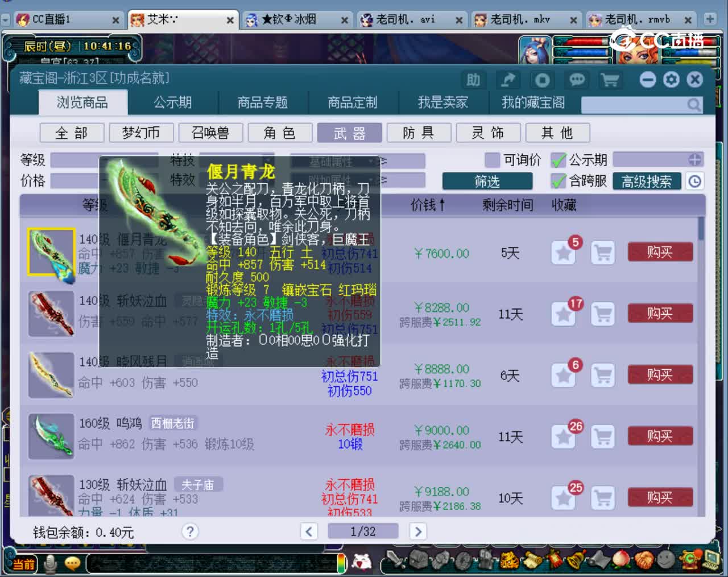Go to the previous results page
Image resolution: width=728 pixels, height=577 pixels.
point(308,531)
